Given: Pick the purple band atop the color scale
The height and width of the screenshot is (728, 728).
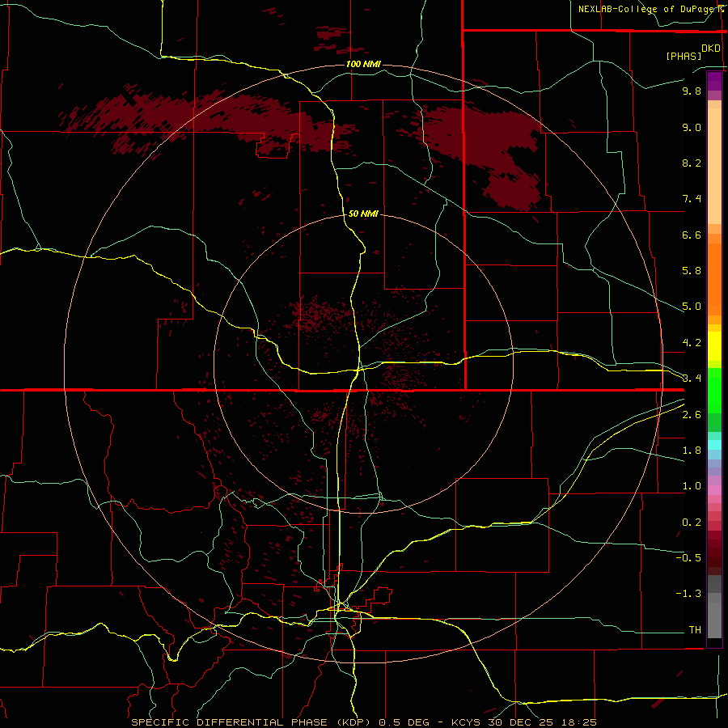Looking at the screenshot, I should 714,81.
